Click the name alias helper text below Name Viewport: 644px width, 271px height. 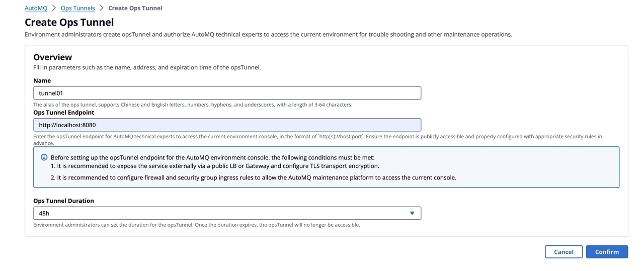pos(193,105)
